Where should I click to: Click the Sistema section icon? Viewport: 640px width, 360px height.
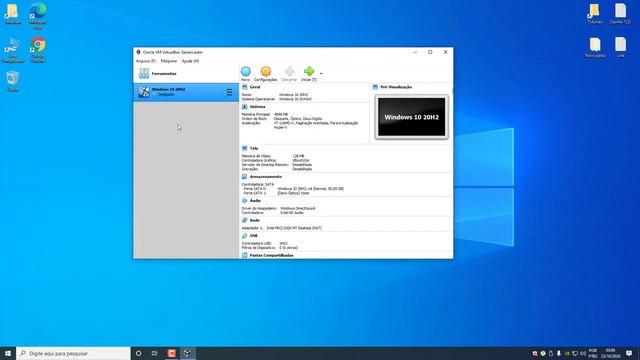[244, 107]
